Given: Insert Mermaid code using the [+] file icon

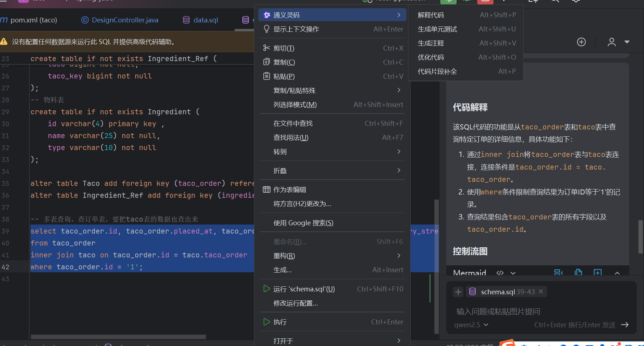Looking at the screenshot, I should coord(597,273).
